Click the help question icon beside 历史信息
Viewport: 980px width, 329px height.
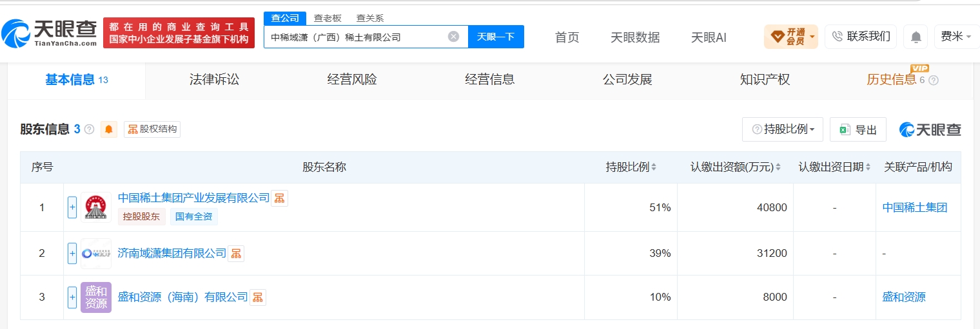[933, 80]
